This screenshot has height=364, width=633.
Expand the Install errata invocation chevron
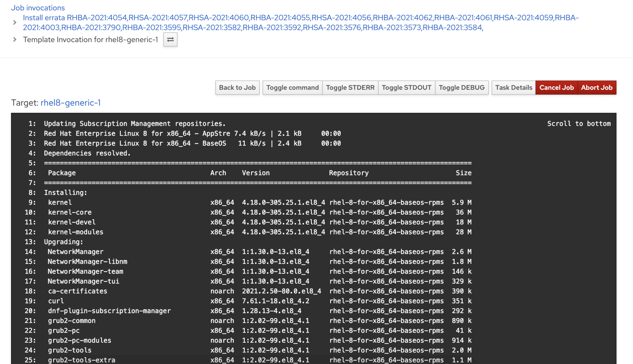tap(15, 23)
